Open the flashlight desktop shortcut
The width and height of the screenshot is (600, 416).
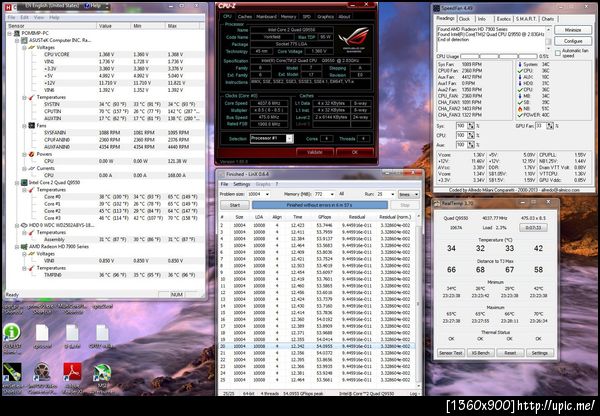[12, 372]
